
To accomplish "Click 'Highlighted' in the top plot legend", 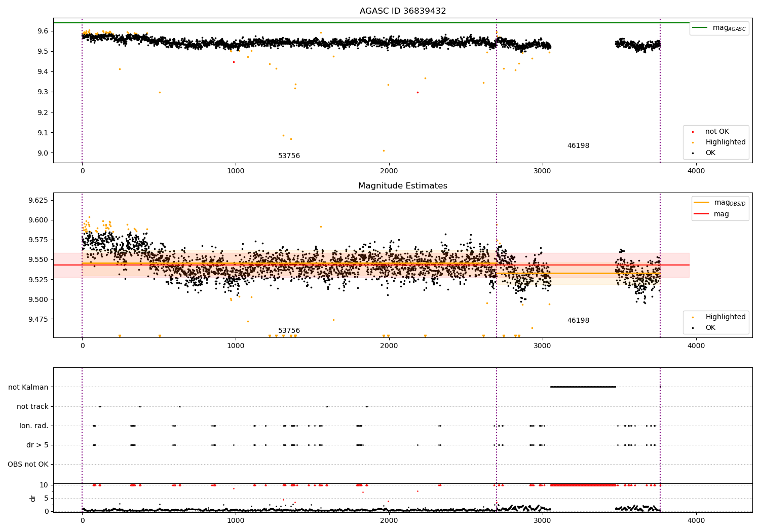I will coord(726,142).
